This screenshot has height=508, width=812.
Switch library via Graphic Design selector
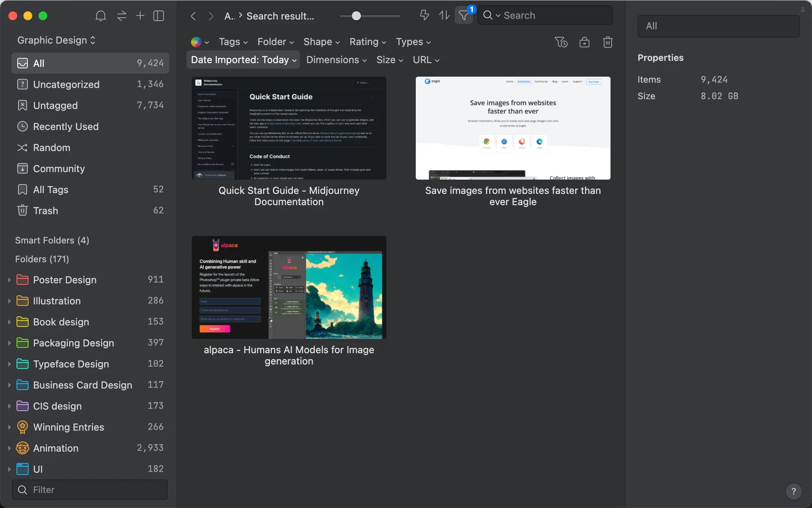pyautogui.click(x=56, y=40)
